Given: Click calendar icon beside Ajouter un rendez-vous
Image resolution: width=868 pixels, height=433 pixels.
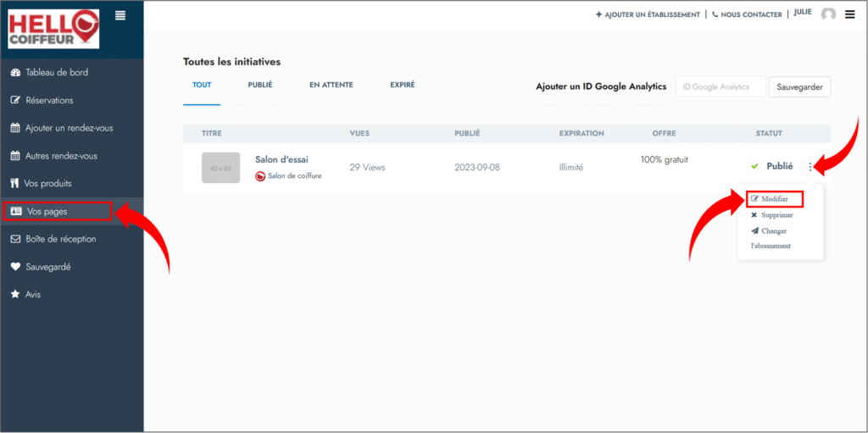Looking at the screenshot, I should (15, 128).
